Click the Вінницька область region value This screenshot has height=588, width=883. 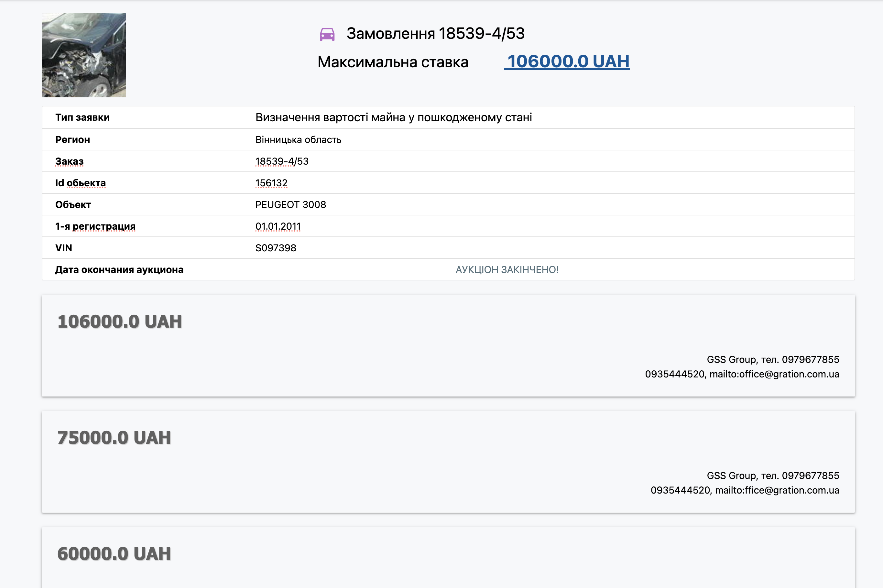(x=298, y=139)
